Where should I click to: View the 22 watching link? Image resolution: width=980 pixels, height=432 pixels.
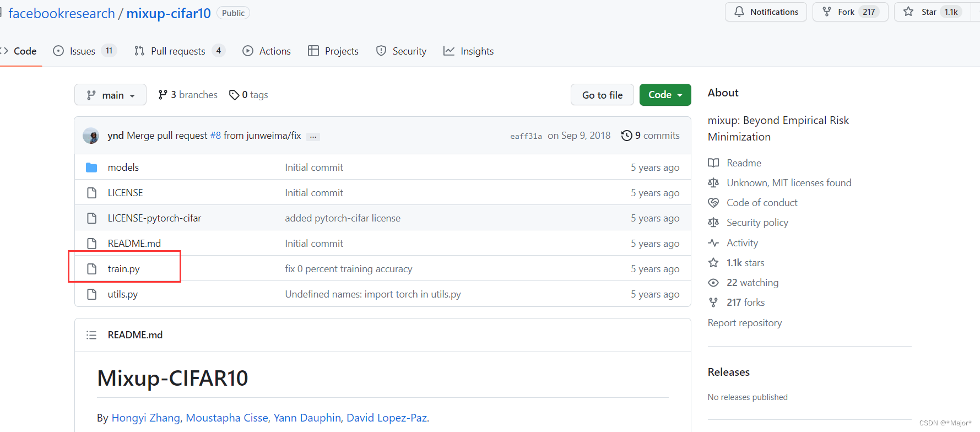tap(752, 282)
